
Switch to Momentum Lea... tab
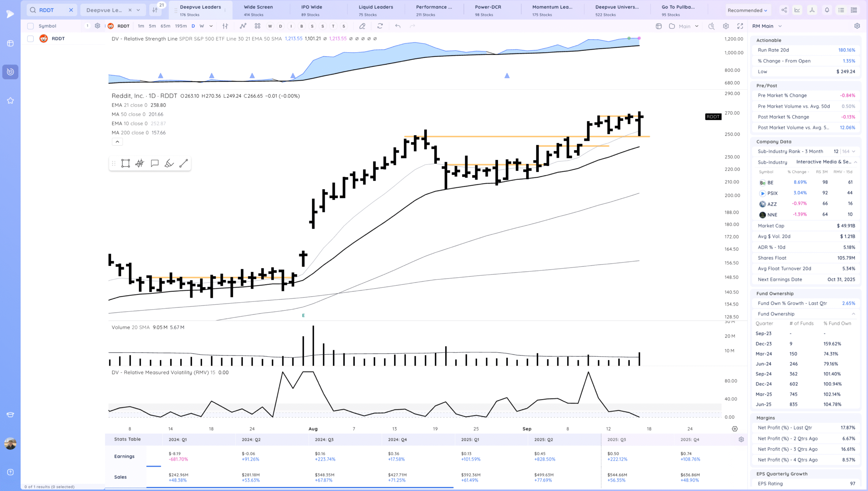552,10
